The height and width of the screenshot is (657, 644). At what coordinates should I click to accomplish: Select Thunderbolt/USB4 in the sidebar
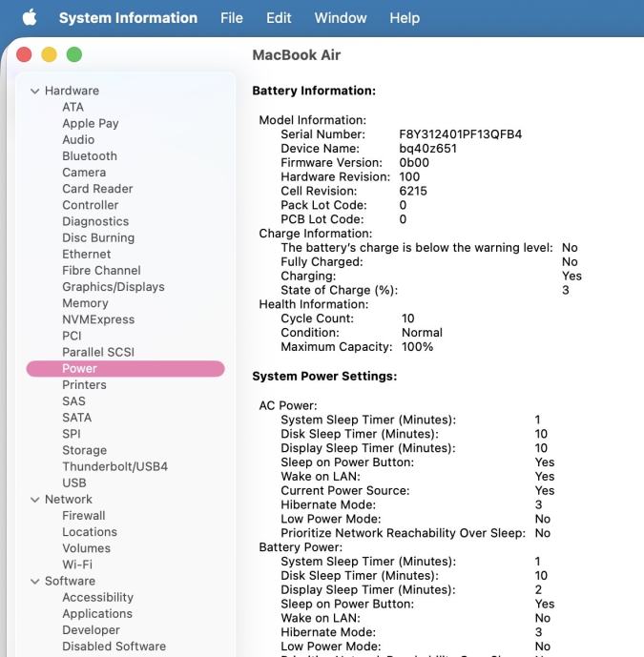[115, 467]
